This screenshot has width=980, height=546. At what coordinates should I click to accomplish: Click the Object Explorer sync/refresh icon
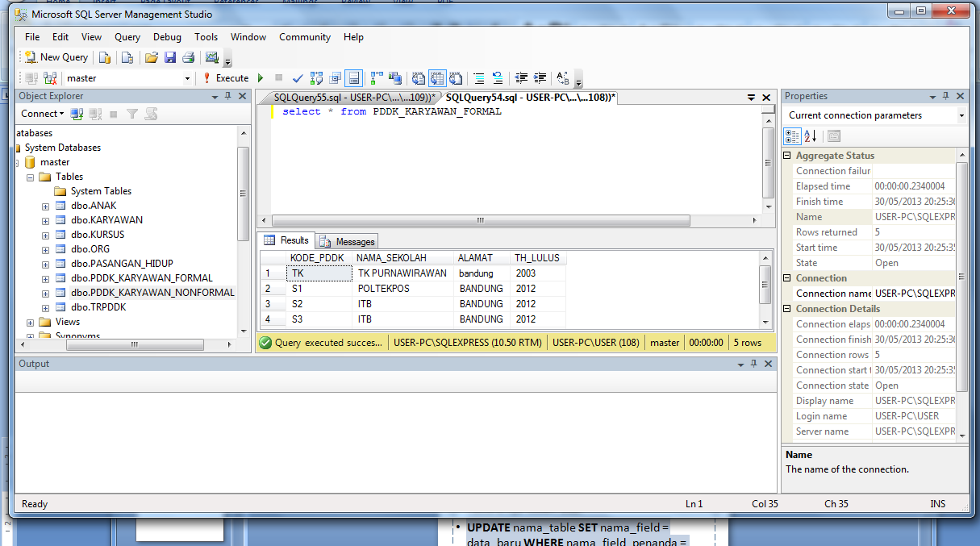point(151,114)
